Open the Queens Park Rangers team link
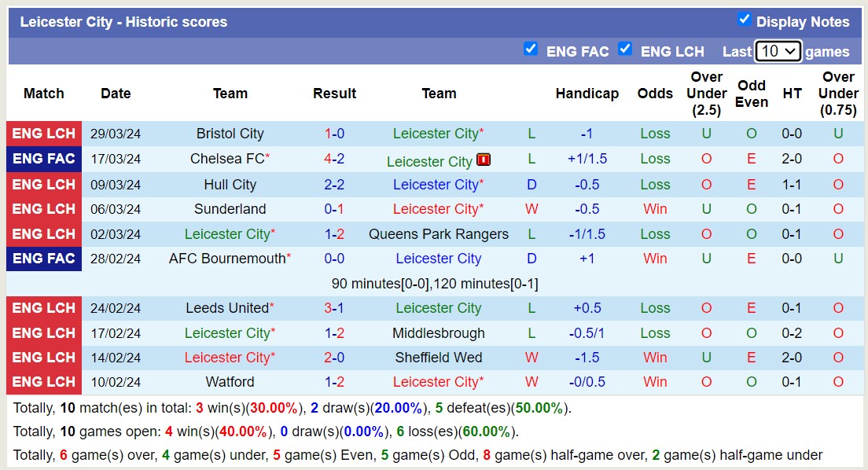Image resolution: width=868 pixels, height=470 pixels. point(439,233)
